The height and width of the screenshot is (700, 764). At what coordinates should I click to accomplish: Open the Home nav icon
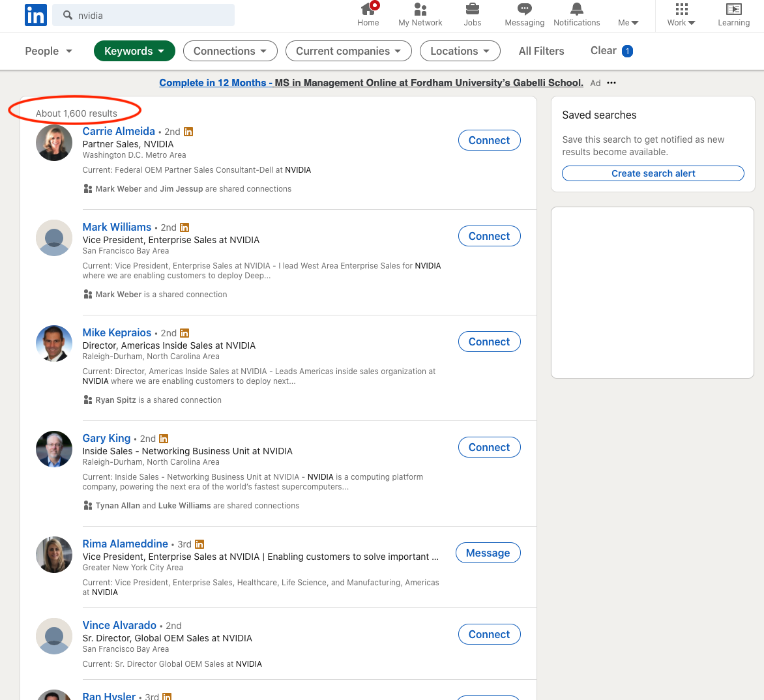click(368, 8)
